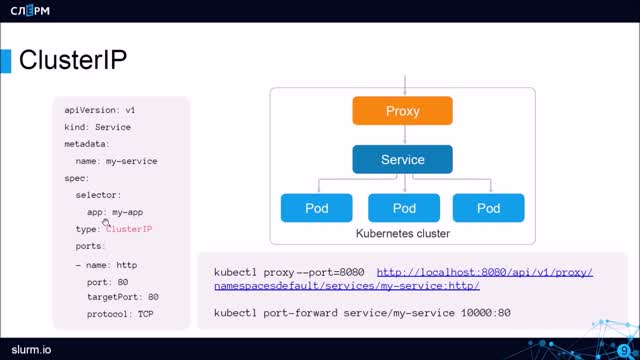Viewport: 640px width, 360px height.
Task: Click the 'spec:' line
Action: (76, 178)
